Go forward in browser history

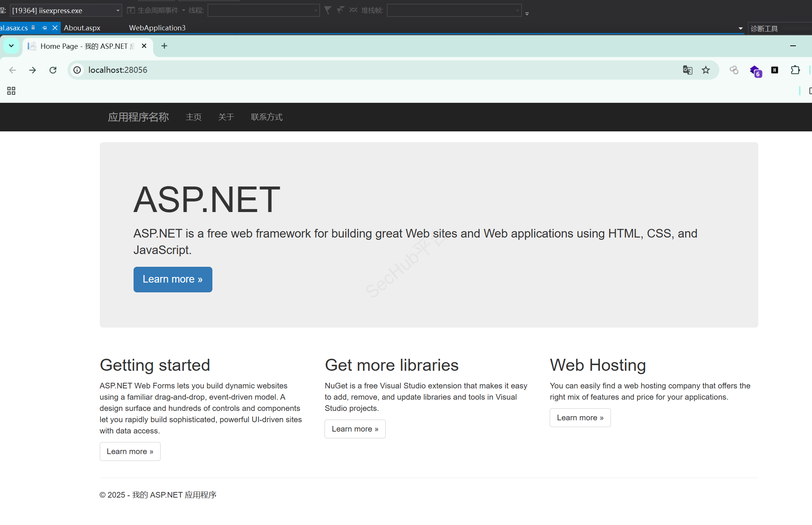[33, 70]
